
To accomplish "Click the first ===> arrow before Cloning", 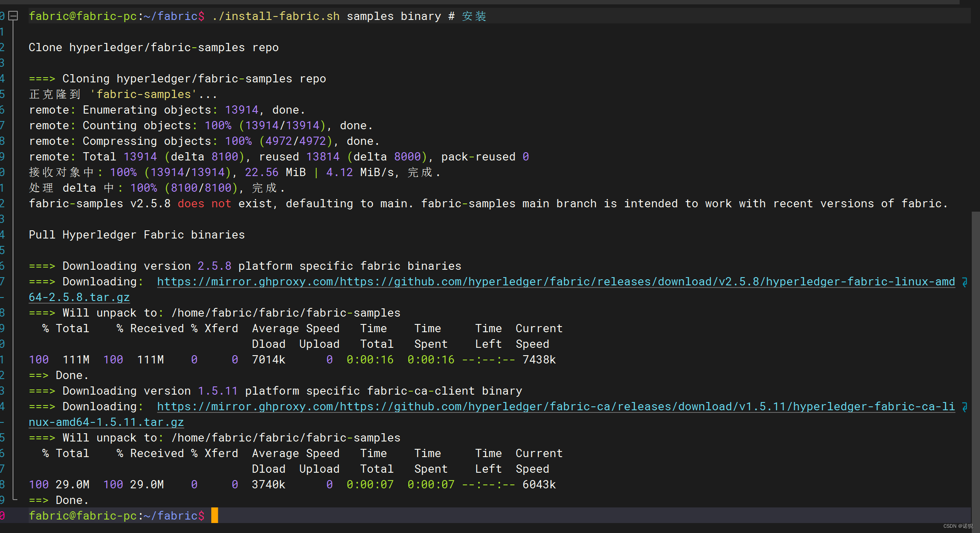I will (x=42, y=79).
